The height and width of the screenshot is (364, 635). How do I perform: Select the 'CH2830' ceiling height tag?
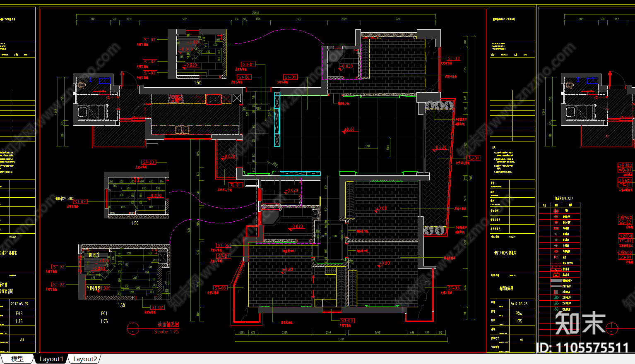click(625, 236)
